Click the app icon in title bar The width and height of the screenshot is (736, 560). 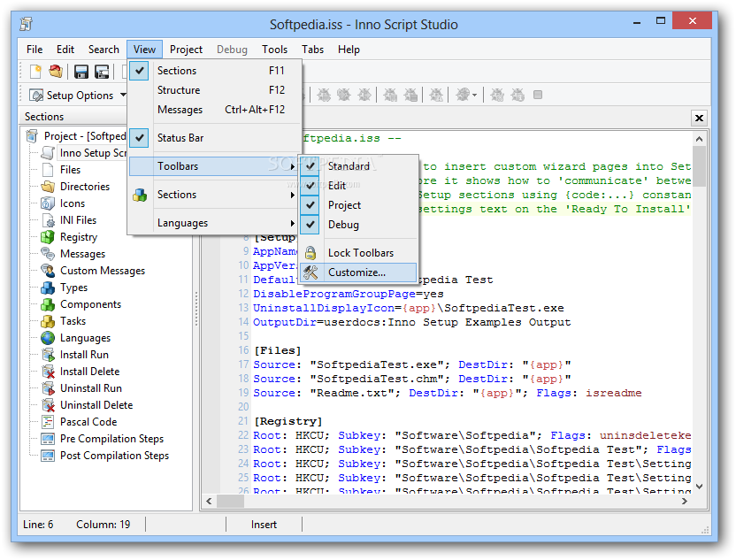click(27, 24)
